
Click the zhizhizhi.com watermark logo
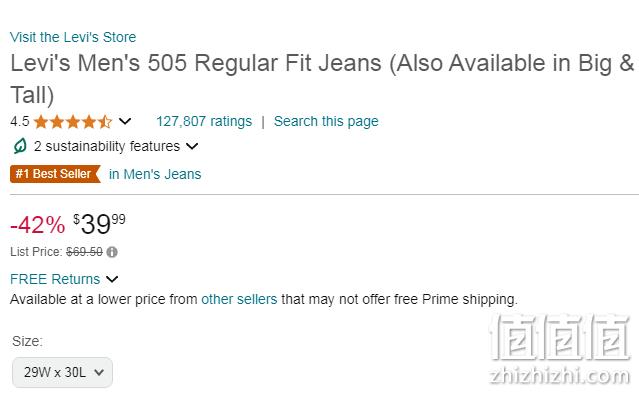[x=560, y=349]
